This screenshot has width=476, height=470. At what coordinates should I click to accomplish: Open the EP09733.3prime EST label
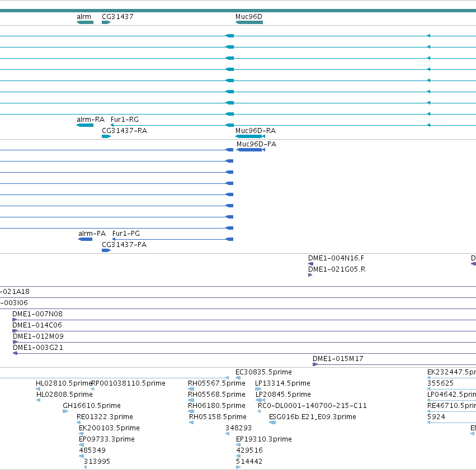106,440
